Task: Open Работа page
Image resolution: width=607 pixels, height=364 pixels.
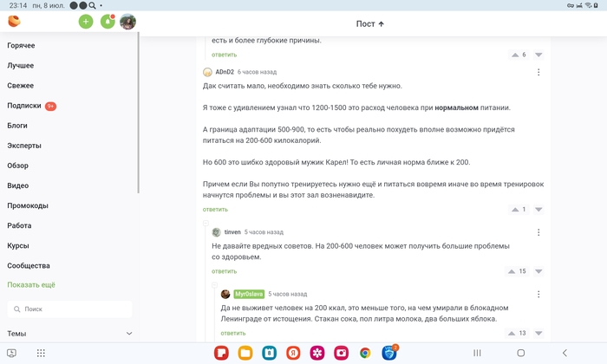Action: pos(19,225)
